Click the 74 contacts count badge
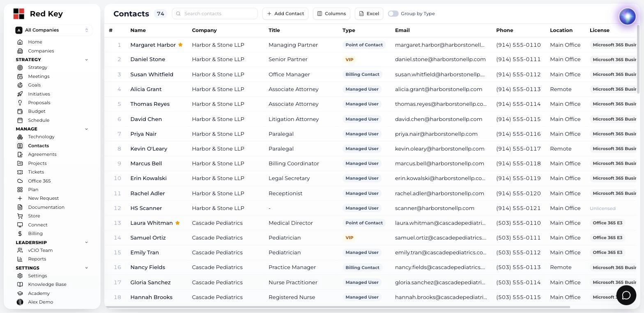 point(160,14)
